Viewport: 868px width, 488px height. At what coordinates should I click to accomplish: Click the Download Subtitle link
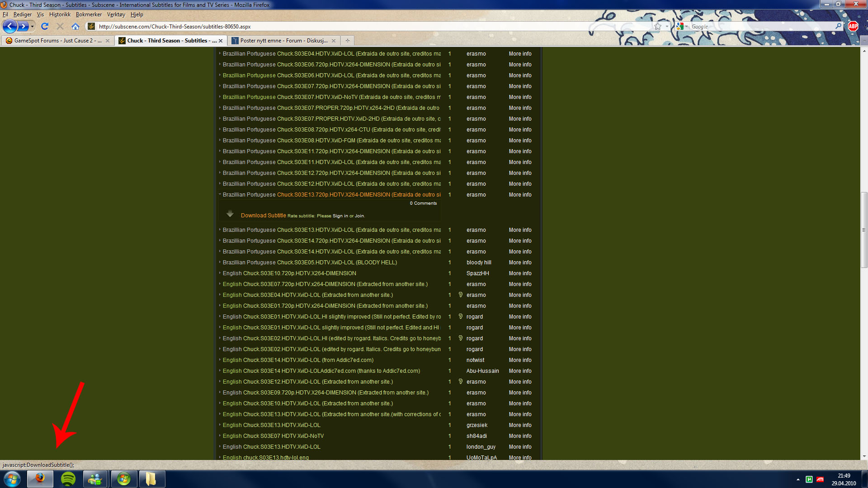(x=263, y=216)
